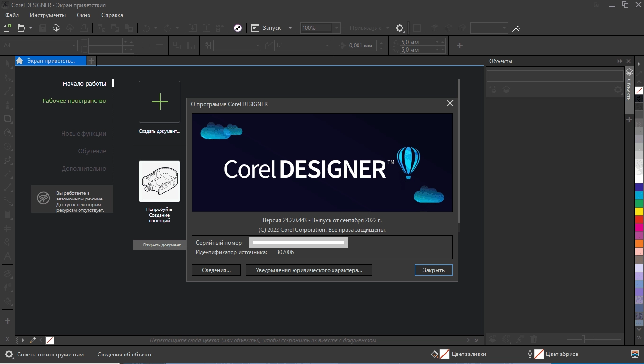Click the Закрыть button in About dialog
The width and height of the screenshot is (644, 364).
pos(434,270)
